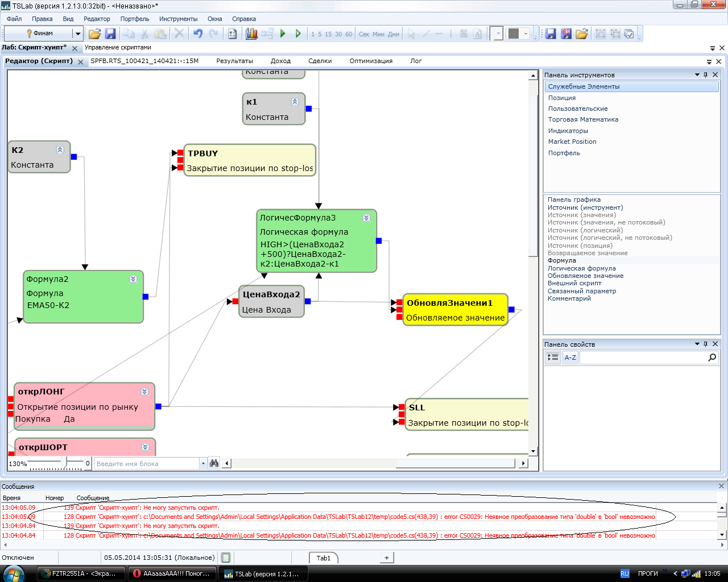
Task: Click the Undo arrow in the toolbar
Action: coord(198,34)
